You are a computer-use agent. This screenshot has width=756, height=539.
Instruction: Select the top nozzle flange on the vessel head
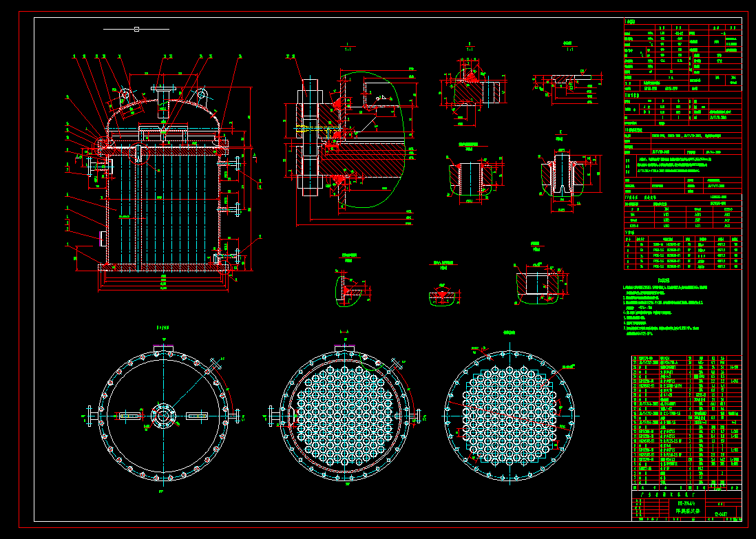click(x=165, y=88)
